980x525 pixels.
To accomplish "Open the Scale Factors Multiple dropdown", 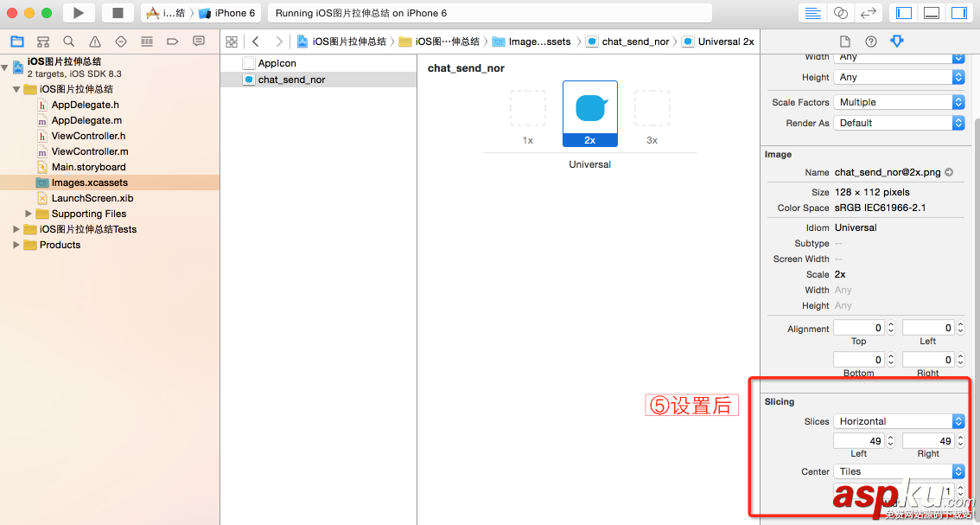I will (x=899, y=101).
